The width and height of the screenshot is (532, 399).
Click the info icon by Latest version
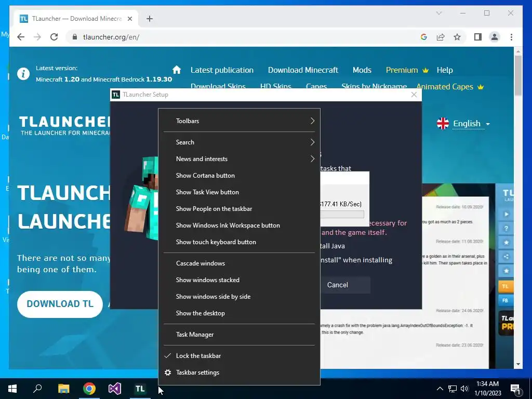23,74
